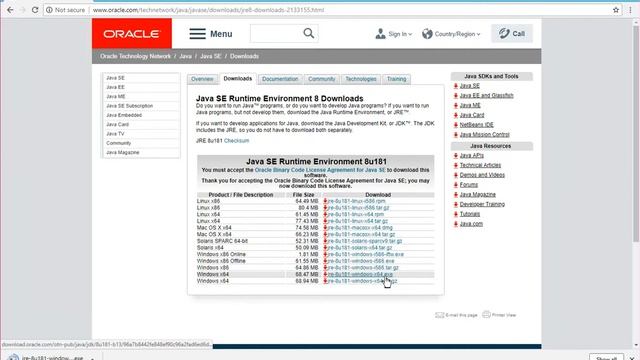Viewport: 640px width, 360px height.
Task: Click the red arrow beside Java Card link
Action: (456, 115)
